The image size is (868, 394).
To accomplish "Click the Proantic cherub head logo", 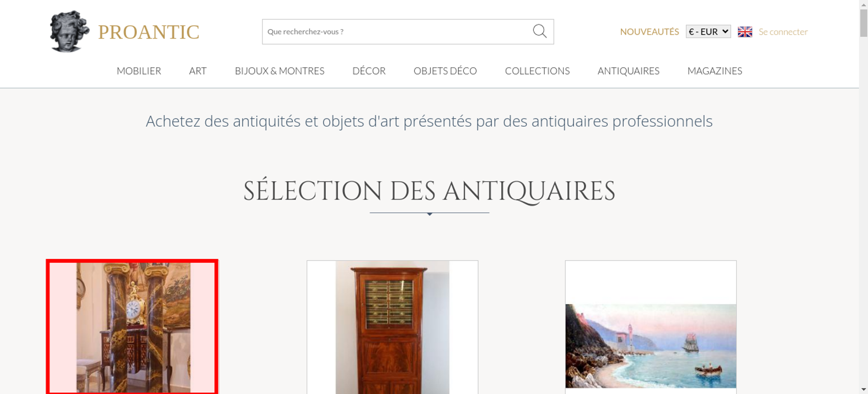I will click(69, 31).
